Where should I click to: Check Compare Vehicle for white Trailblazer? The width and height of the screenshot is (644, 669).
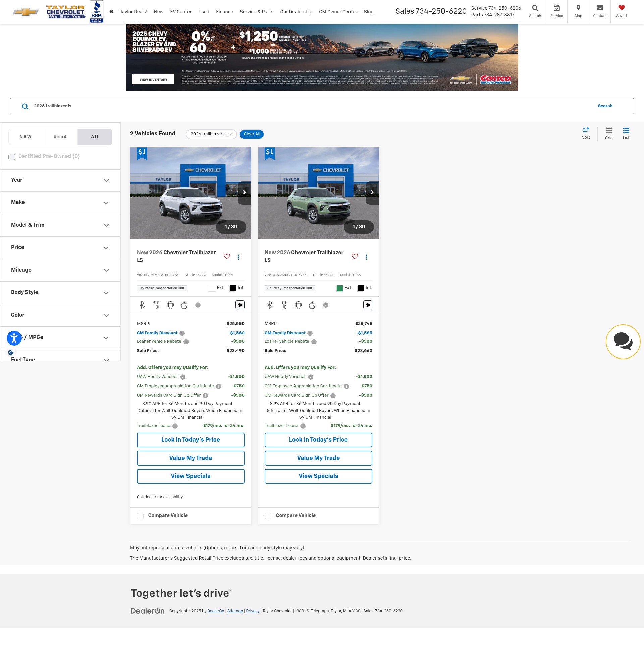tap(140, 516)
